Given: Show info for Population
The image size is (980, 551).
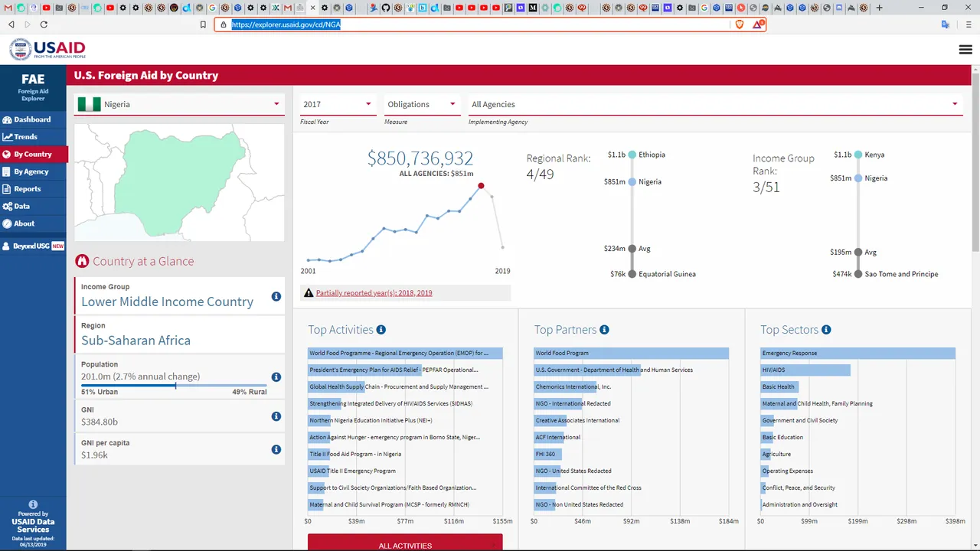Looking at the screenshot, I should (276, 377).
